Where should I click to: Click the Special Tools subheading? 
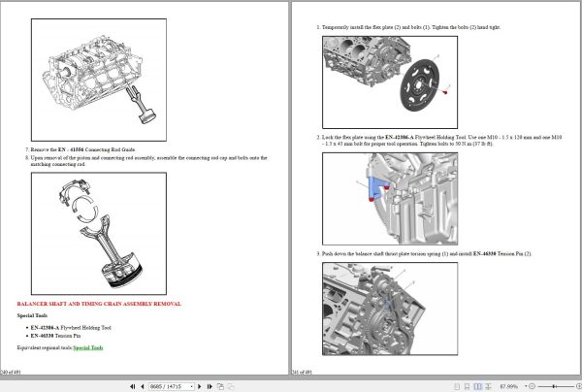[x=32, y=315]
